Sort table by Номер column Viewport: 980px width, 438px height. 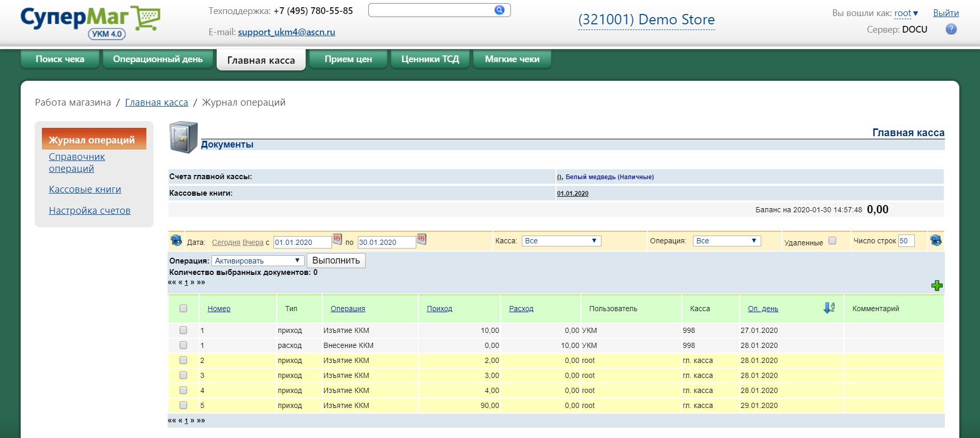pos(219,309)
